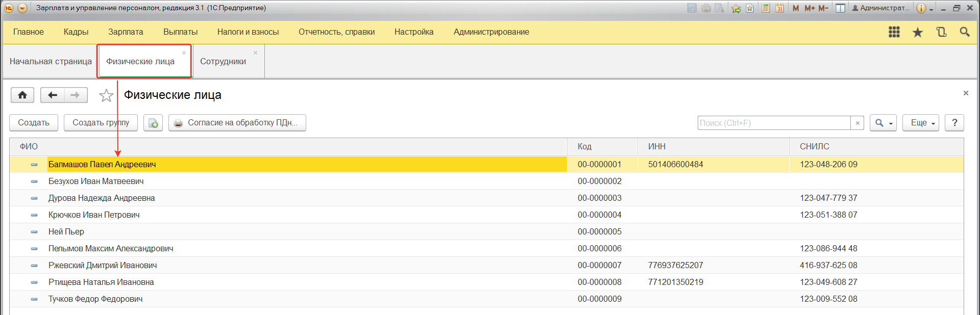Screen dimensions: 980x315
Task: Expand the info button dropdown arrow
Action: [932, 9]
